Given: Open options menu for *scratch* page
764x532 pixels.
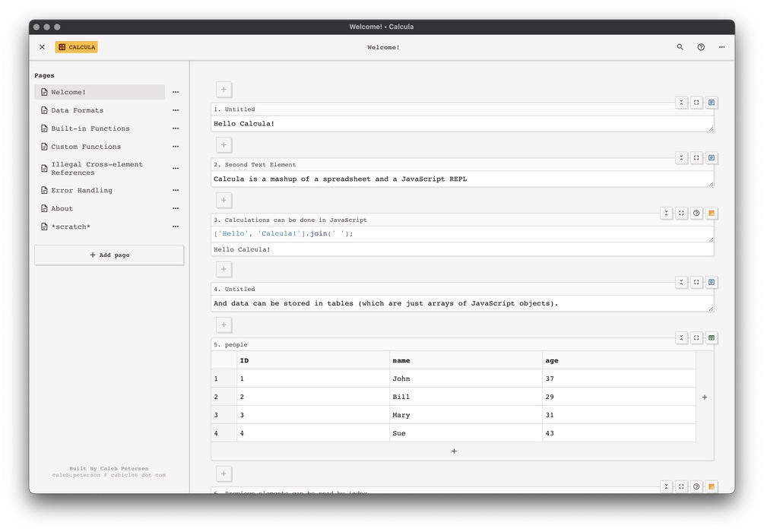Looking at the screenshot, I should (176, 226).
